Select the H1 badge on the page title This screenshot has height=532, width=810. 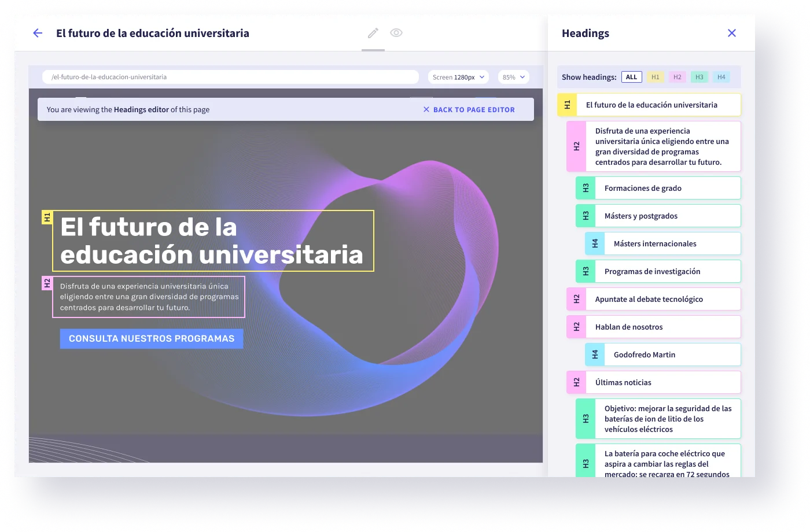(47, 217)
